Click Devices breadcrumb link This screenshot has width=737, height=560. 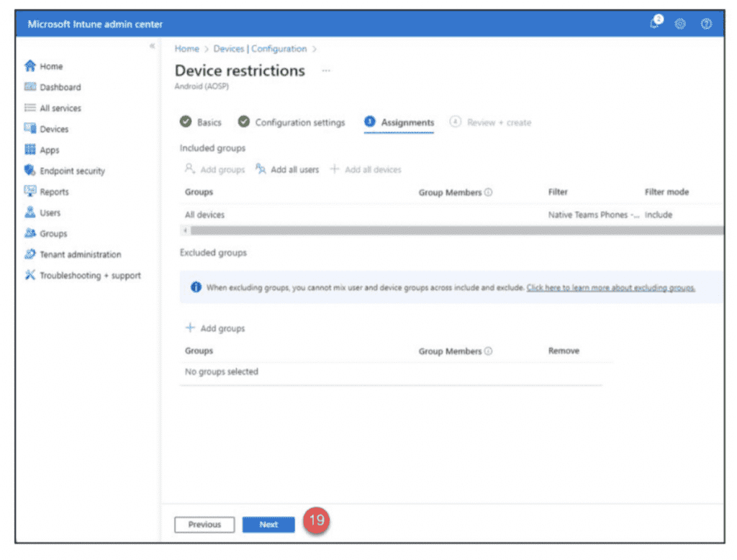point(228,49)
